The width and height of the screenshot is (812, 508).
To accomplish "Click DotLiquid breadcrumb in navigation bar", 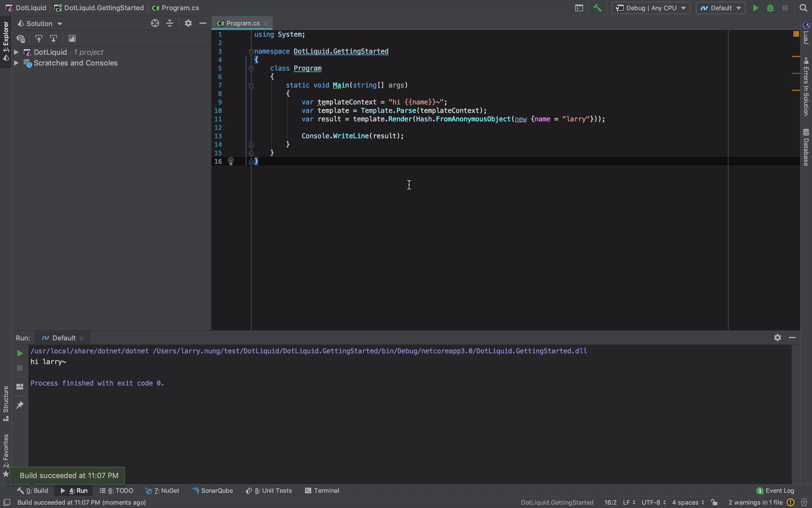I will click(x=26, y=8).
